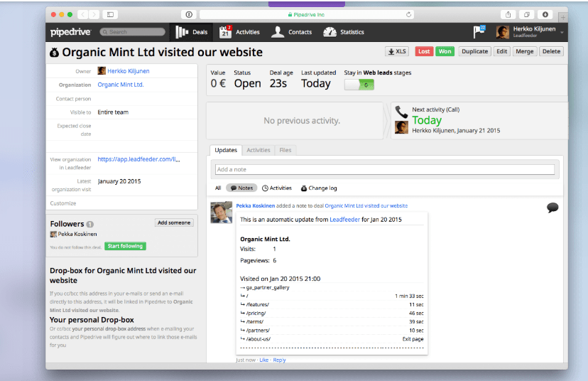Add new browser tab plus button

pyautogui.click(x=563, y=17)
